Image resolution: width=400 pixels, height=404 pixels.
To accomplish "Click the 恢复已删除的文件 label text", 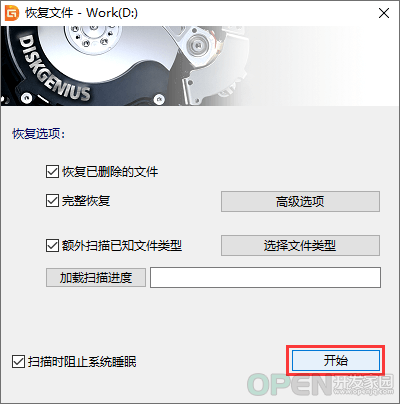I will pos(110,172).
